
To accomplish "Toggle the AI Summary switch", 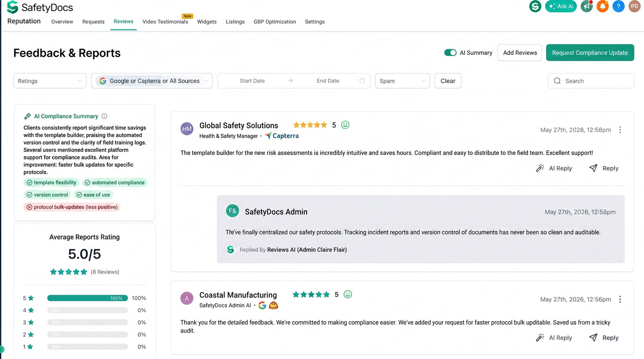I will [x=450, y=53].
